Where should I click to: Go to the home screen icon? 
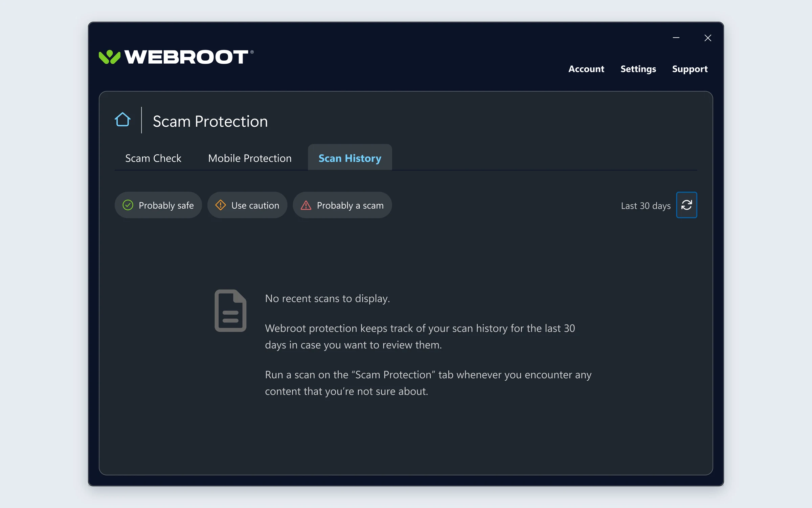pyautogui.click(x=122, y=120)
